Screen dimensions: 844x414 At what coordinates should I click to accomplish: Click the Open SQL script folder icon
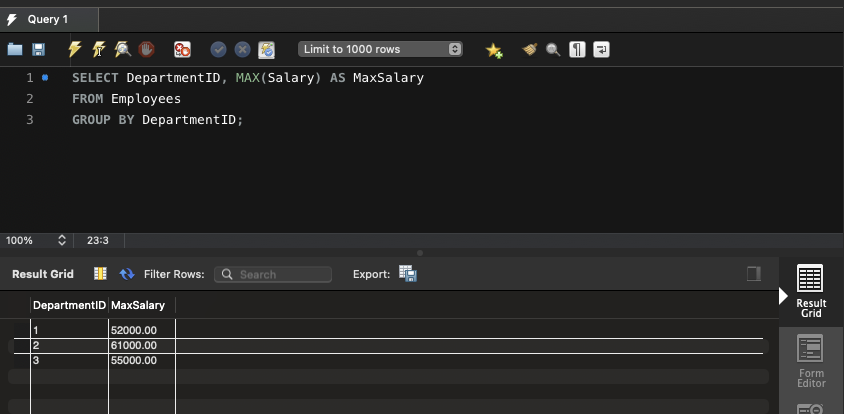(x=15, y=49)
